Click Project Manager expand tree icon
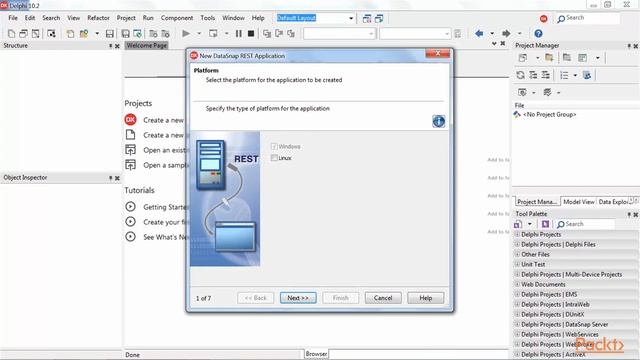This screenshot has height=360, width=640. [x=533, y=75]
